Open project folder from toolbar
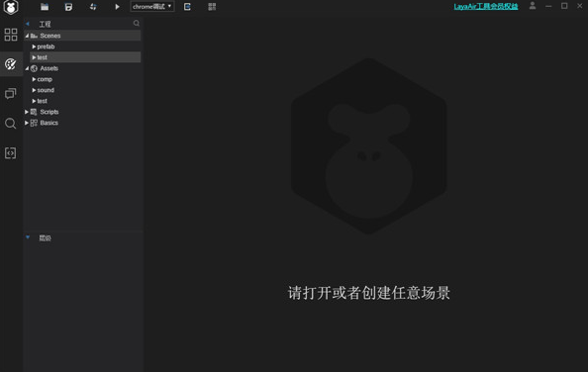 pos(45,7)
